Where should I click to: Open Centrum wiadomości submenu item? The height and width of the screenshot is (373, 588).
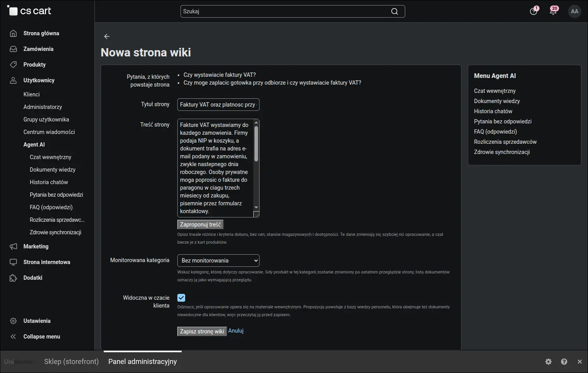point(49,132)
